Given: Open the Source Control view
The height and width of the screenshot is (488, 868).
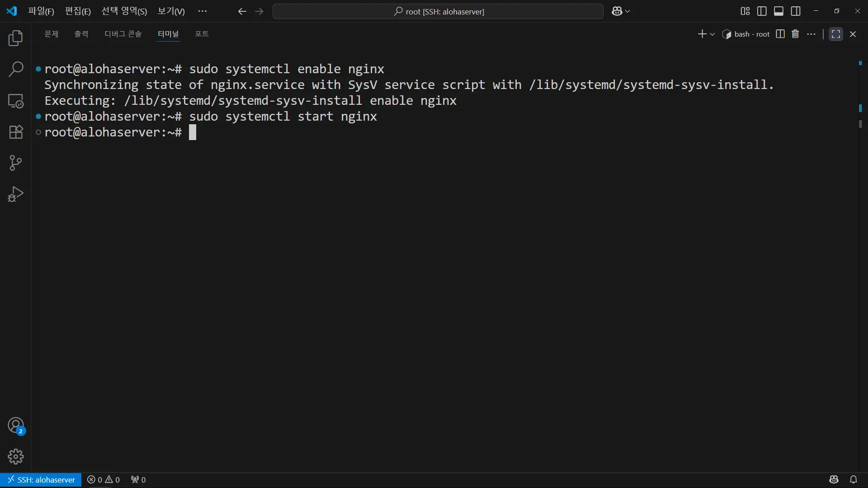Looking at the screenshot, I should pyautogui.click(x=16, y=163).
